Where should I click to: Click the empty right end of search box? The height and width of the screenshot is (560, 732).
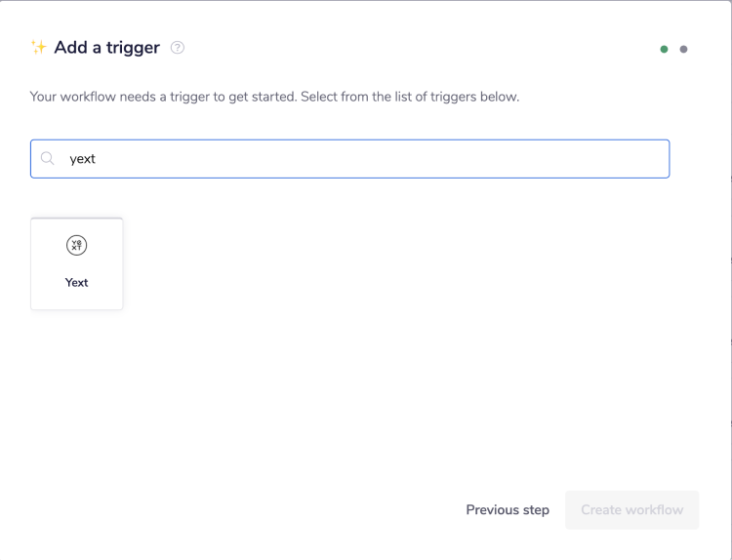pos(625,158)
